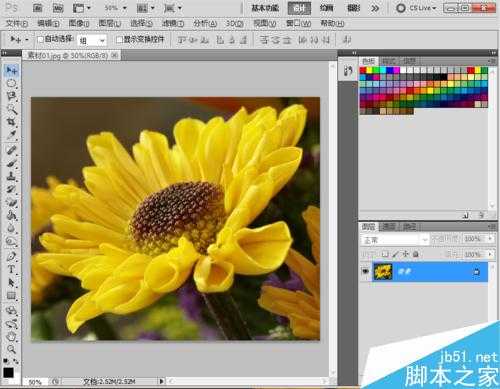
Task: Select the Rectangle shape tool
Action: [x=12, y=295]
